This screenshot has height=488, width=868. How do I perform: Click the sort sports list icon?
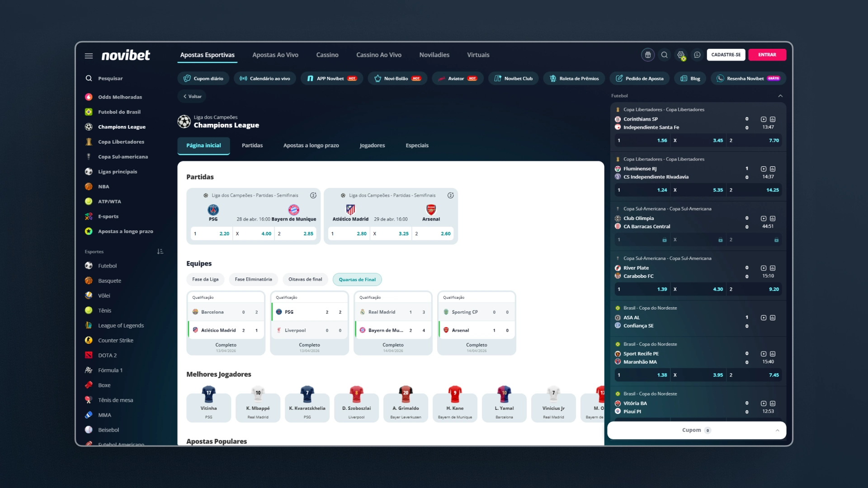[x=160, y=251]
